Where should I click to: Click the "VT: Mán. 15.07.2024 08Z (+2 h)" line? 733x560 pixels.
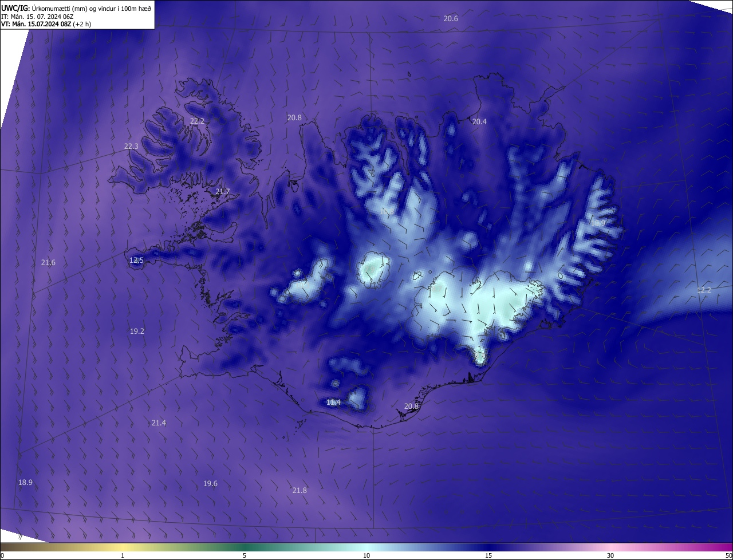tap(46, 24)
